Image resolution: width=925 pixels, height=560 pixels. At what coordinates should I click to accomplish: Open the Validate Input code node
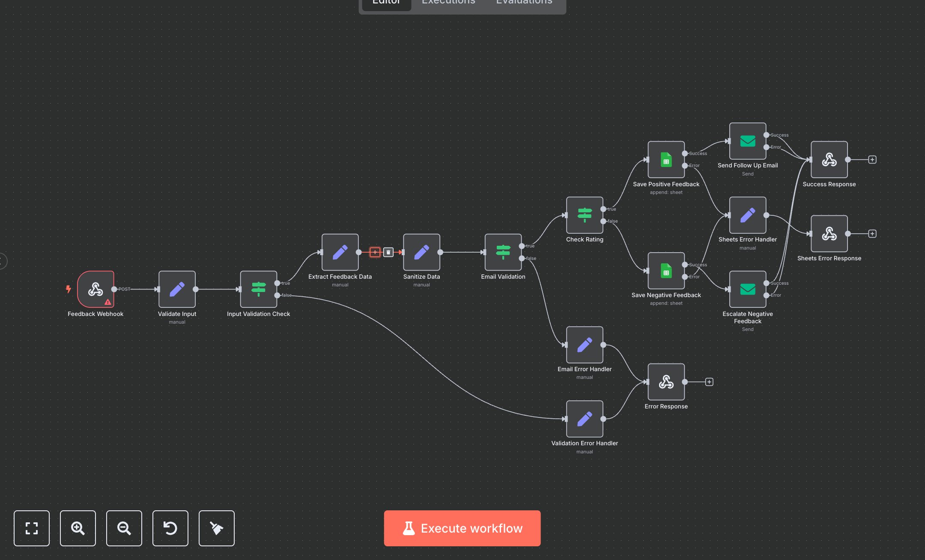[x=177, y=289]
